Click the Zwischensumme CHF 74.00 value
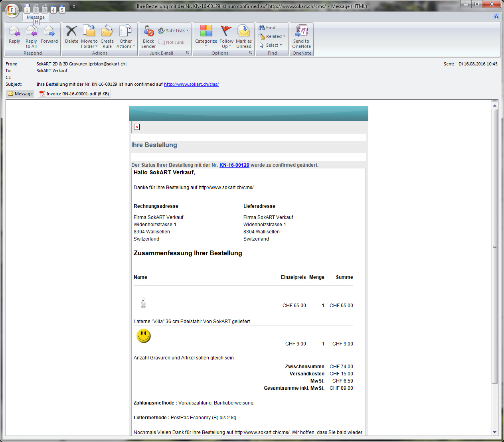Viewport: 504px width, 442px height. coord(341,367)
